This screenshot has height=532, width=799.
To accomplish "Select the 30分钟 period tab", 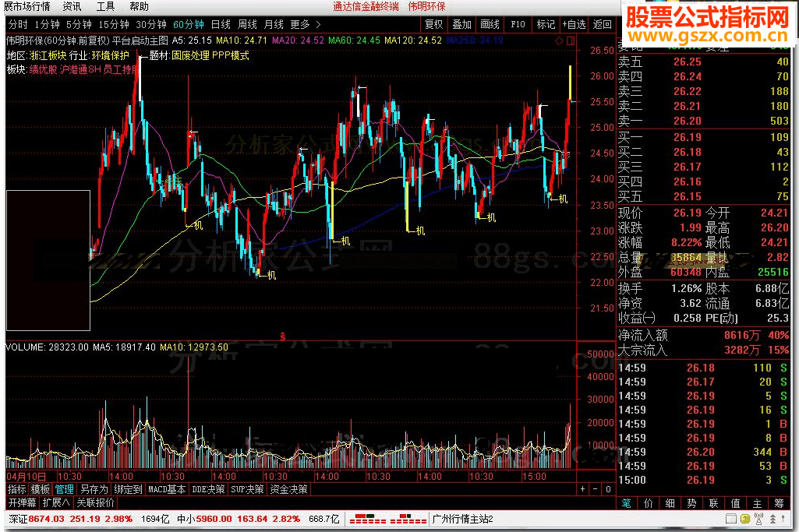I will click(150, 24).
